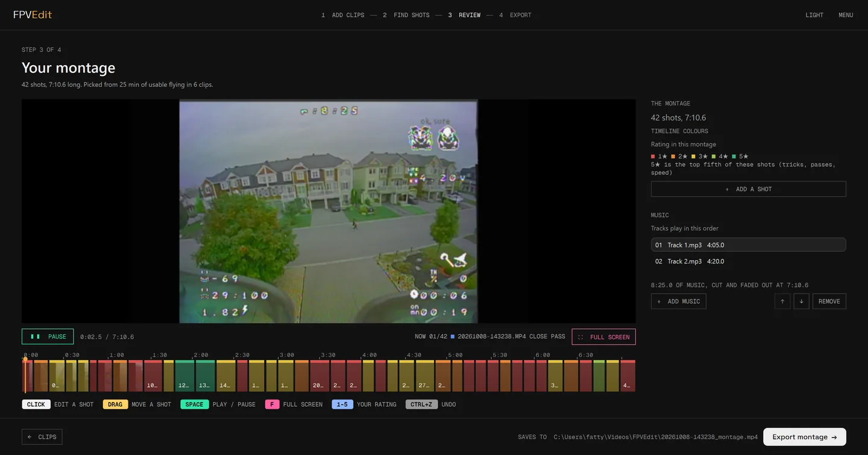
Task: Click the now-playing clip name 20261008-143238.MP4
Action: (492, 337)
